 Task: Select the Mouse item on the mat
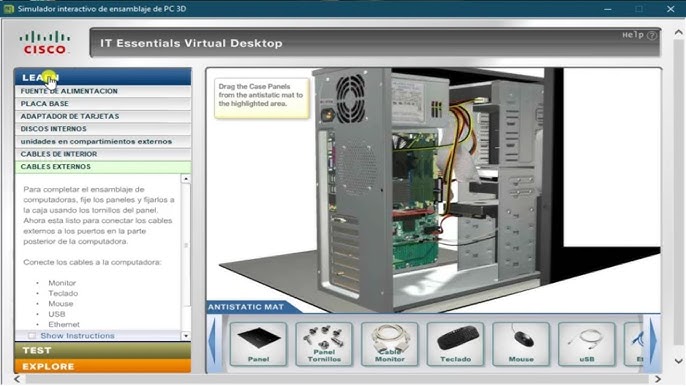521,344
